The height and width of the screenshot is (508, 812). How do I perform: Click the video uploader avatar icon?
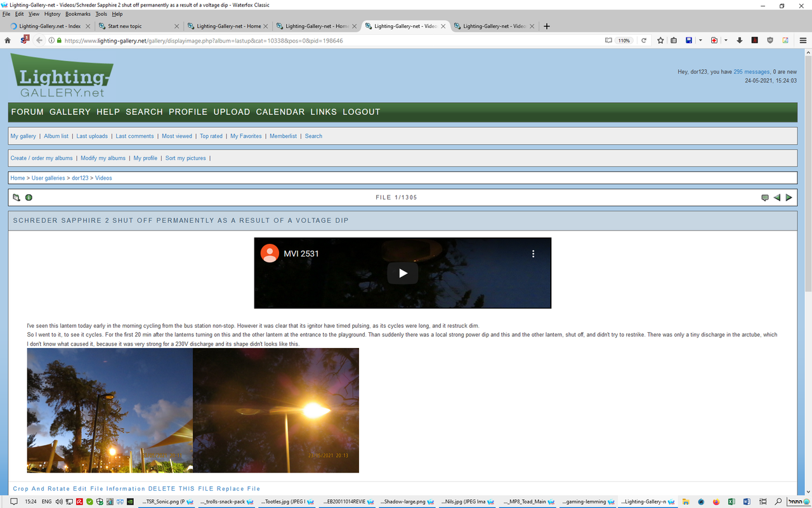click(x=270, y=253)
